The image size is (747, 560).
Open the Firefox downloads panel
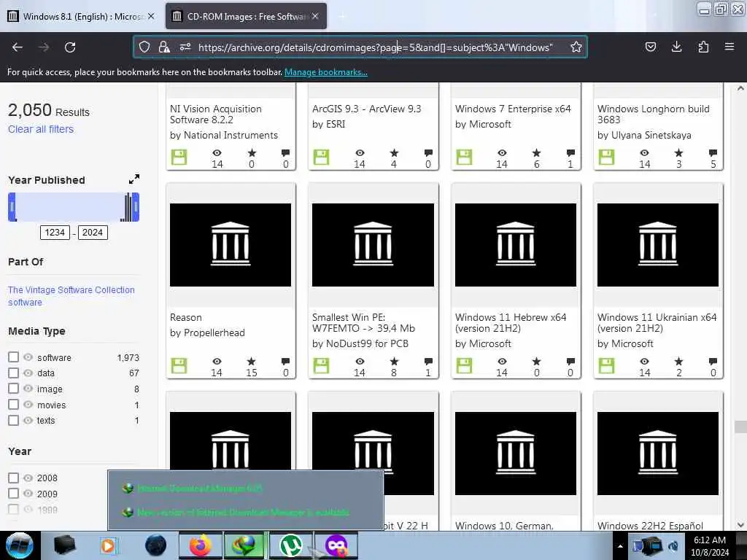(676, 47)
